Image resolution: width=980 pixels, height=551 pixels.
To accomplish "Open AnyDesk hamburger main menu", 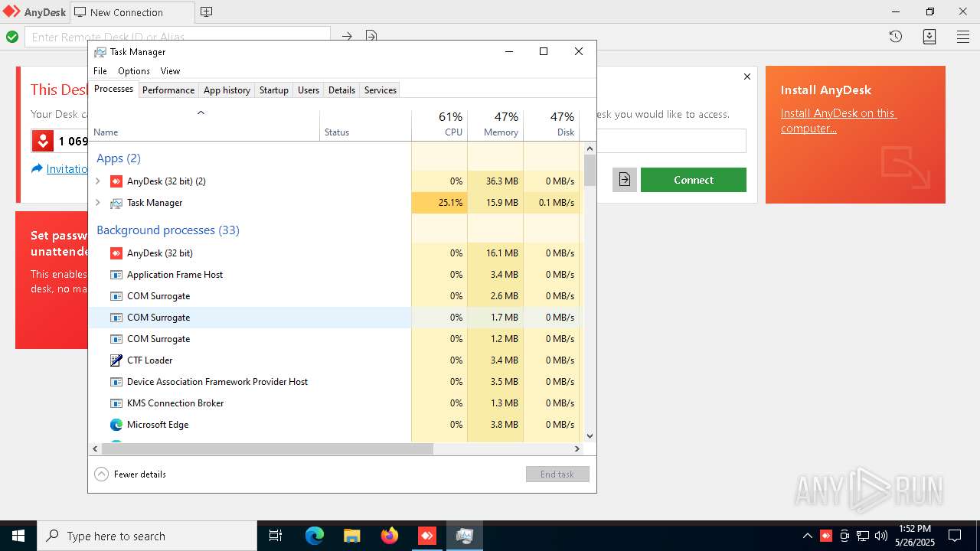I will [x=963, y=37].
